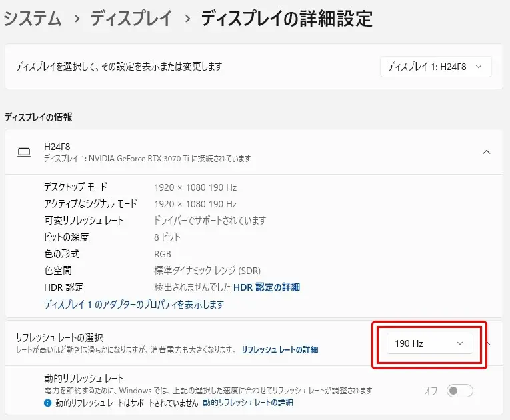The image size is (510, 420).
Task: Open the HDR 認定の詳細 link
Action: (x=266, y=287)
